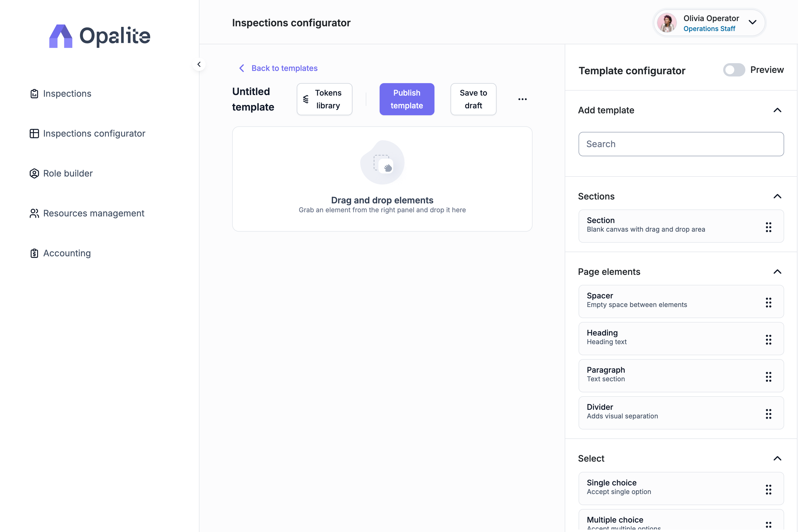Screen dimensions: 798x532
Task: Click the Inspections configurator grid icon
Action: (x=34, y=134)
